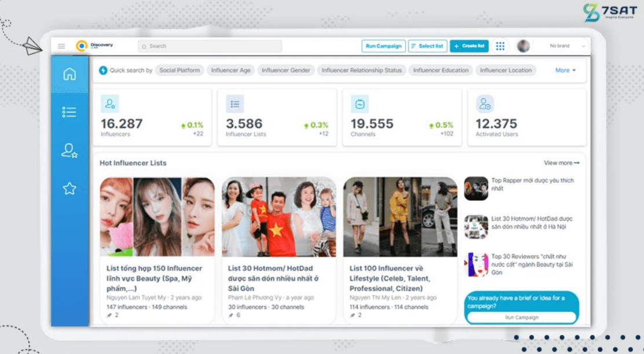Open the No brand dropdown
The image size is (644, 354).
coord(567,46)
